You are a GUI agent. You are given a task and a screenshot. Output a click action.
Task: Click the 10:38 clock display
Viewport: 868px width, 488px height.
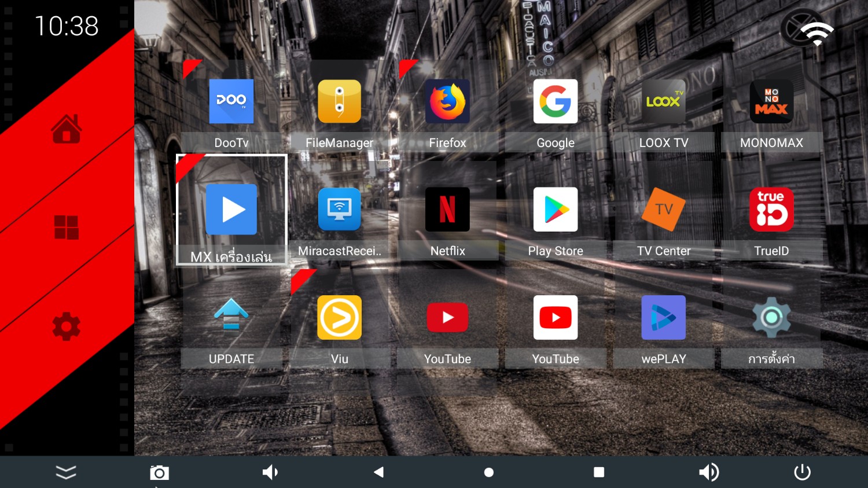pos(67,26)
